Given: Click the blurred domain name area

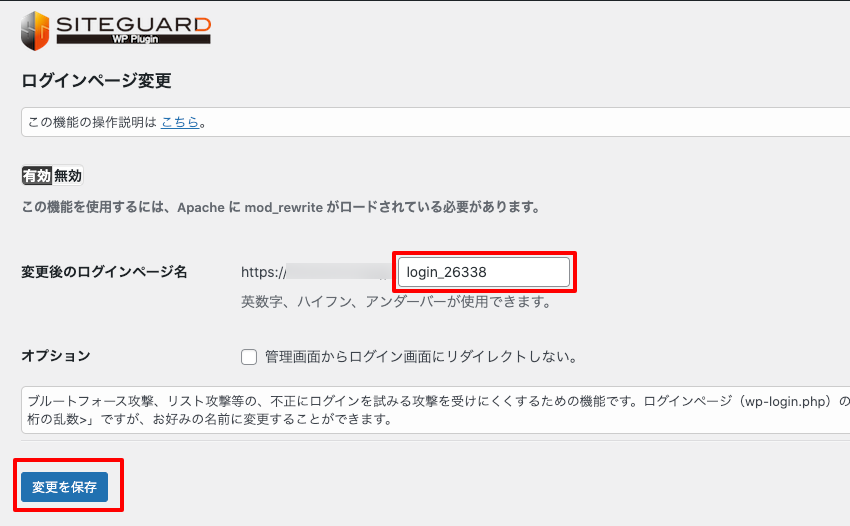Looking at the screenshot, I should (x=338, y=272).
